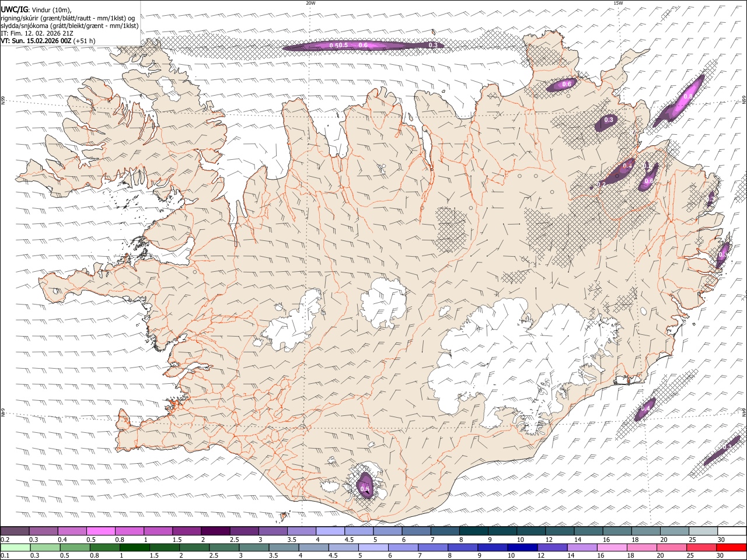
Task: Click the 'rigning/skúrir' legend description line
Action: click(x=68, y=17)
